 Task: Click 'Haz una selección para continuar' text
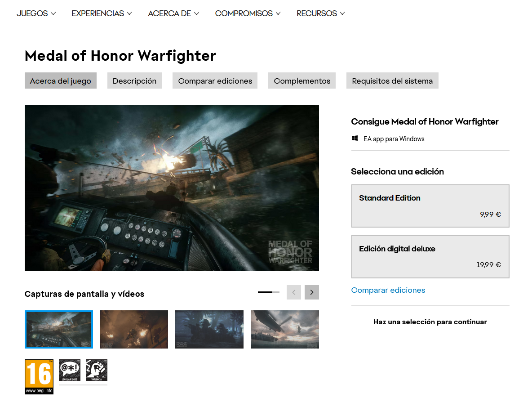point(430,322)
